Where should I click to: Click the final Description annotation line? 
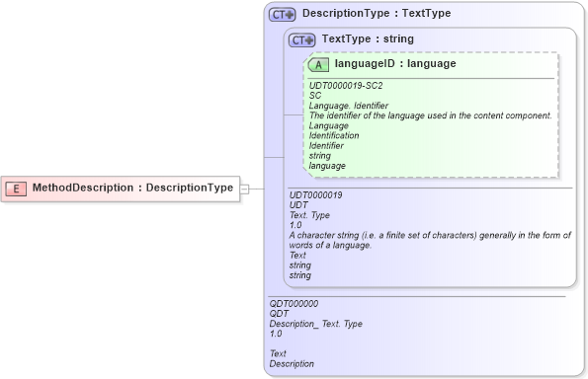click(x=292, y=364)
